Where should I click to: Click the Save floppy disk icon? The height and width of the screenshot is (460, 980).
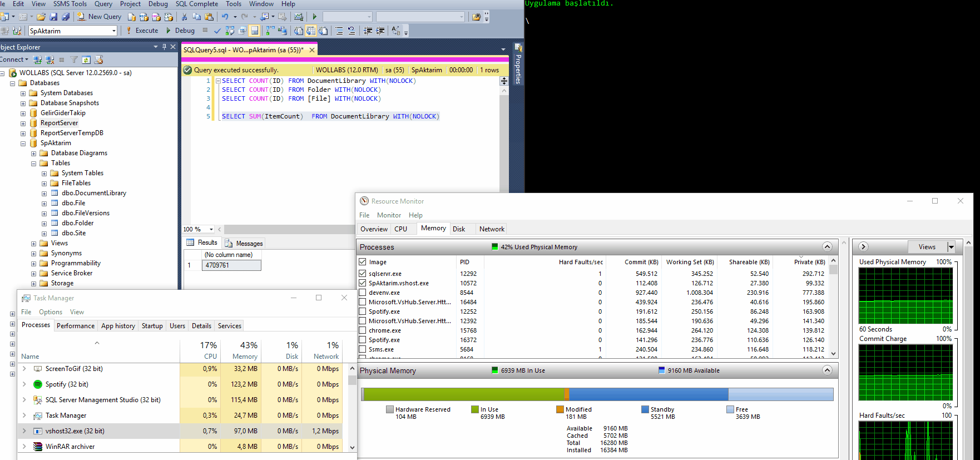click(53, 17)
